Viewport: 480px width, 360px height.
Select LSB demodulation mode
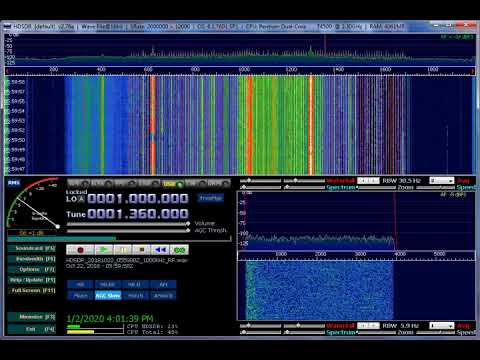coord(149,183)
